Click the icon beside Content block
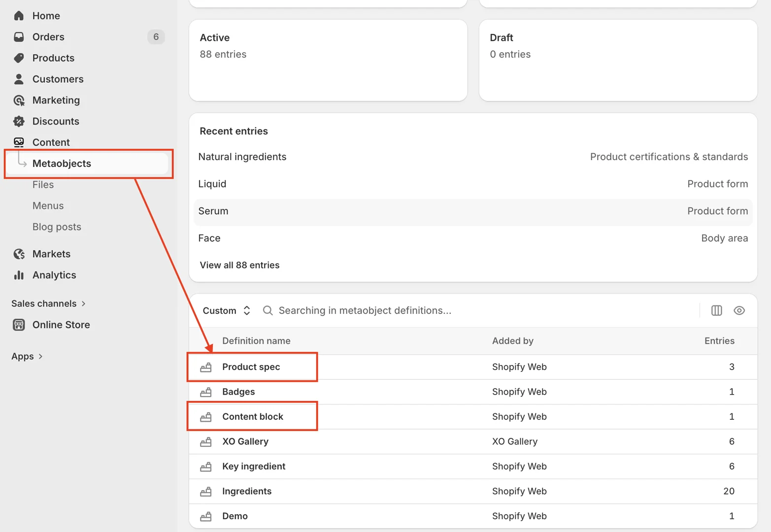Viewport: 771px width, 532px height. [x=206, y=417]
